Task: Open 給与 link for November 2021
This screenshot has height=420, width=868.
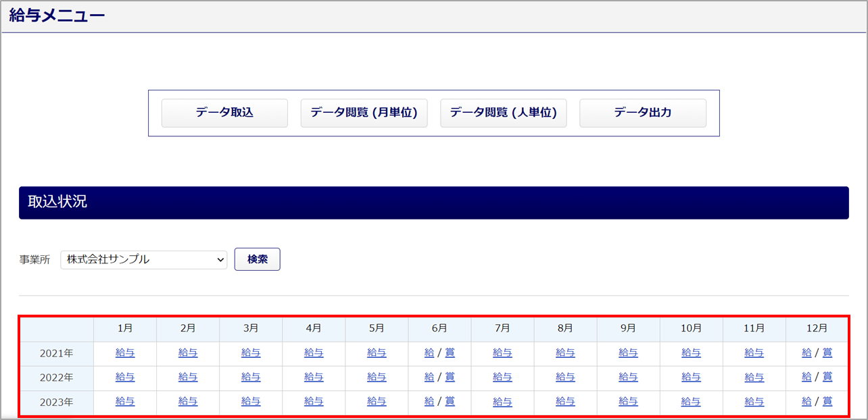Action: [x=754, y=352]
